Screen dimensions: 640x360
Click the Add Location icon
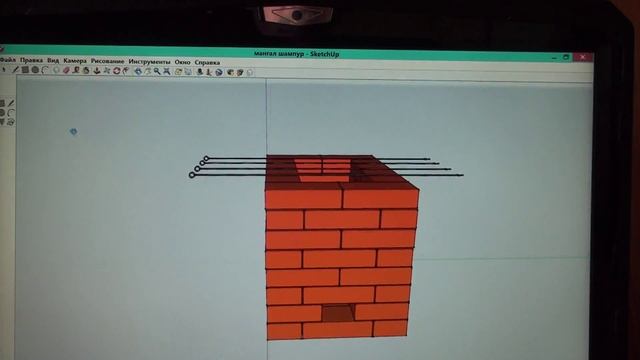coord(178,72)
